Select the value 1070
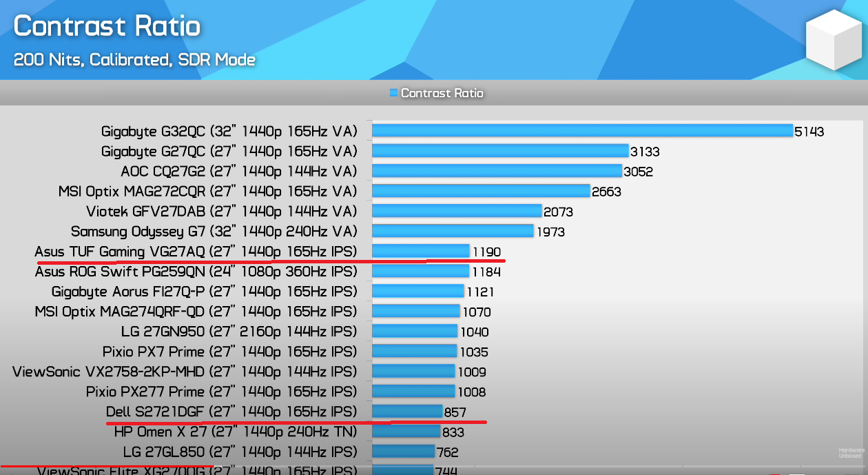868x475 pixels. pos(477,312)
